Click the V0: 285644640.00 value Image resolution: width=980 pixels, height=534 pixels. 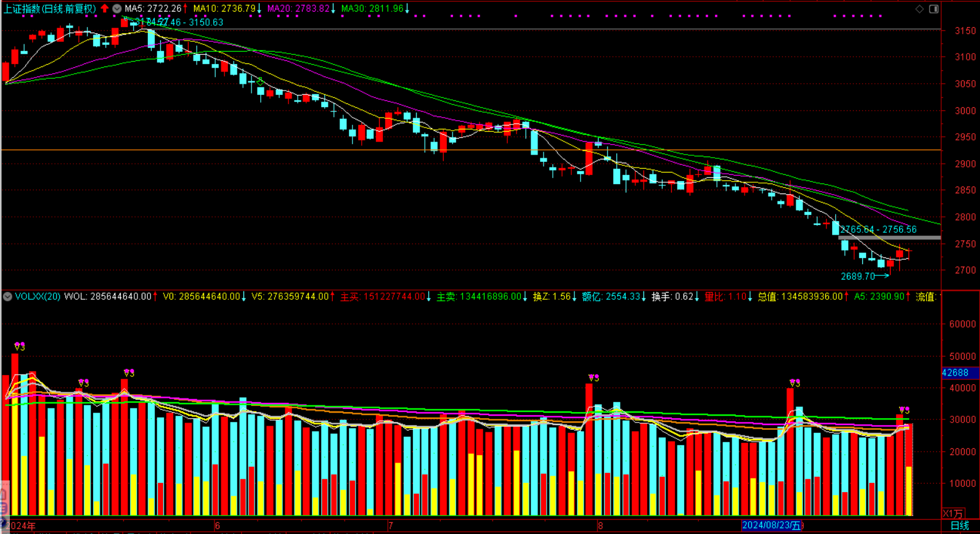pos(201,297)
